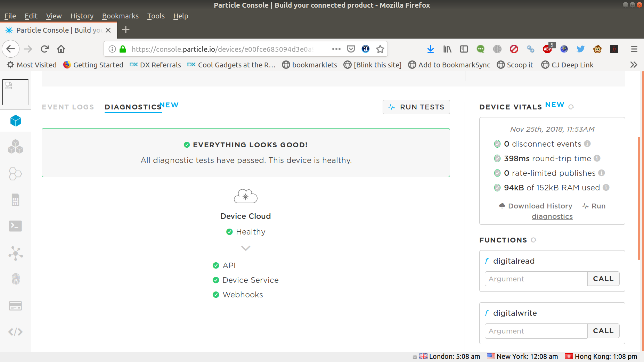Viewport: 644px width, 362px height.
Task: Refresh Functions list with reload icon
Action: coord(534,240)
